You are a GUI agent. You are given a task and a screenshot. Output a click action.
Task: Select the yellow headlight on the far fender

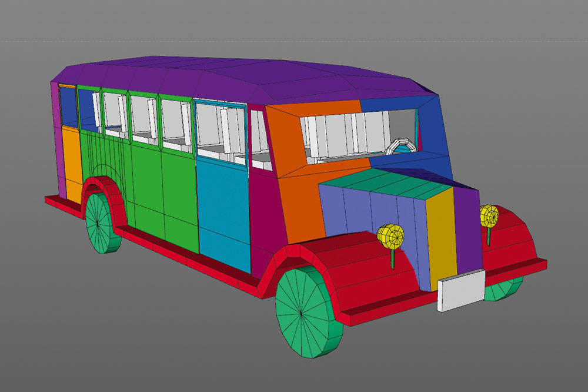pos(489,216)
